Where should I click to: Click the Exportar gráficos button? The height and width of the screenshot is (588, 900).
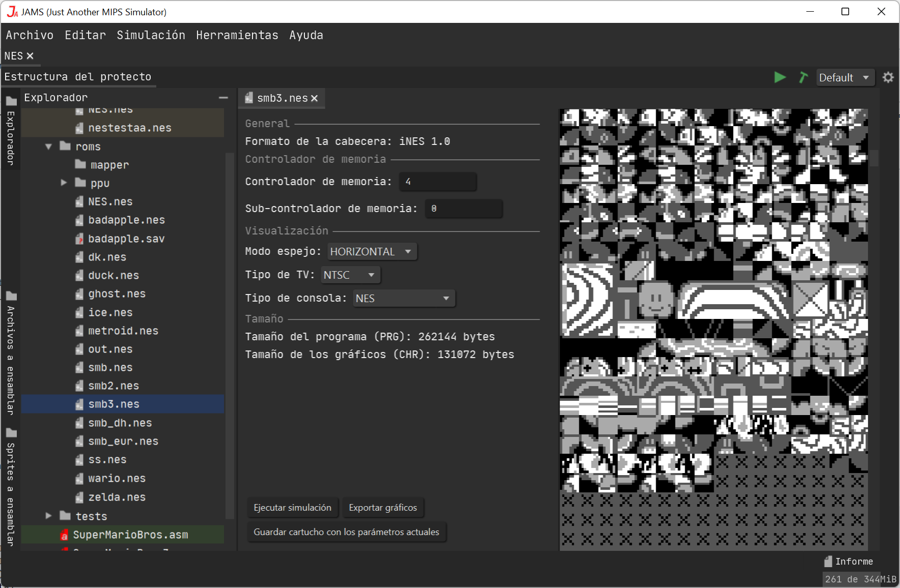pyautogui.click(x=383, y=508)
